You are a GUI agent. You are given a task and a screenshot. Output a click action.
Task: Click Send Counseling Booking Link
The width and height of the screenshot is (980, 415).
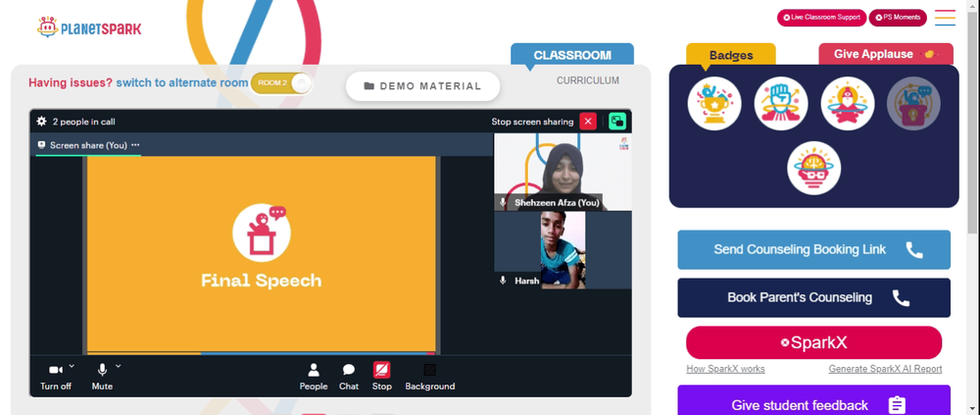[x=813, y=250]
